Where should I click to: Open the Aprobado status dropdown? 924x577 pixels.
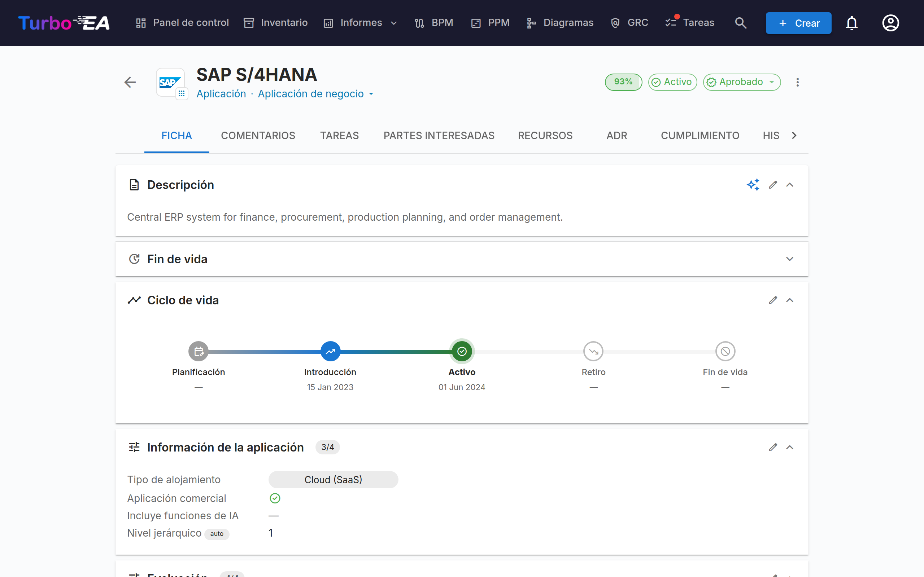(741, 82)
